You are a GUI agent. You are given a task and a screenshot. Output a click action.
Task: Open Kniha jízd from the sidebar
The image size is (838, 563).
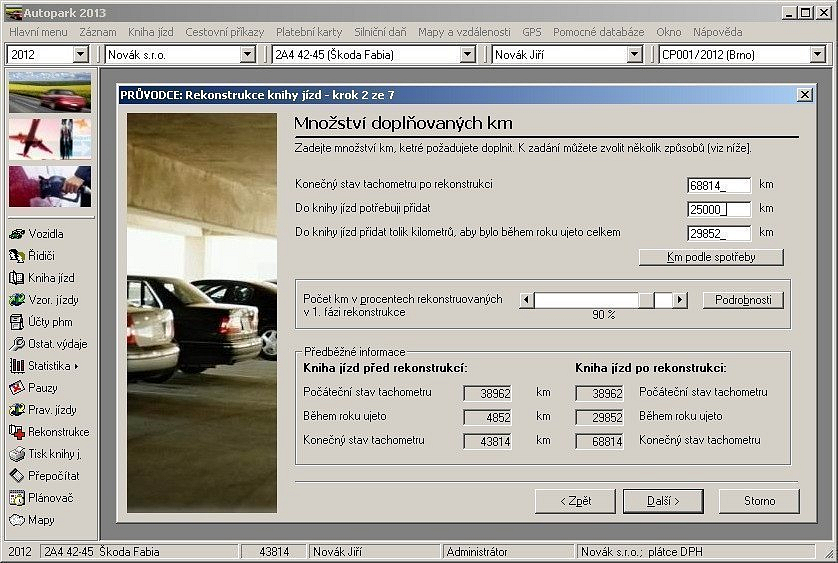click(42, 278)
